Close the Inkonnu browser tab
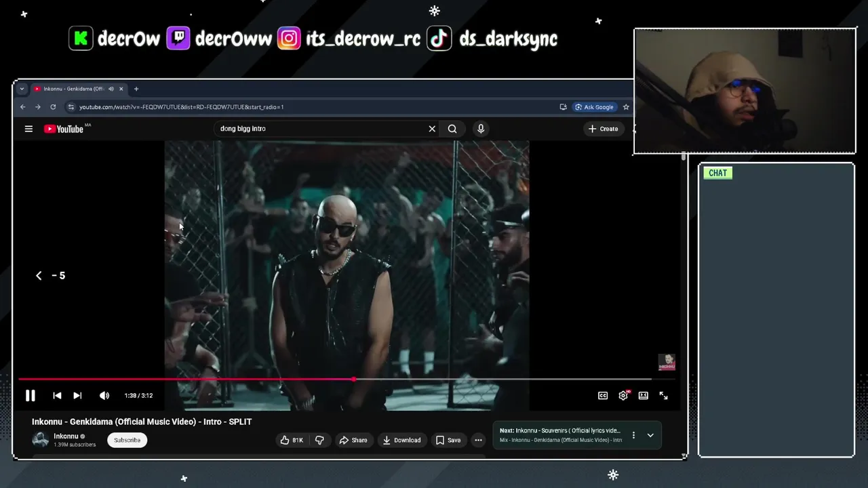868x488 pixels. [121, 89]
